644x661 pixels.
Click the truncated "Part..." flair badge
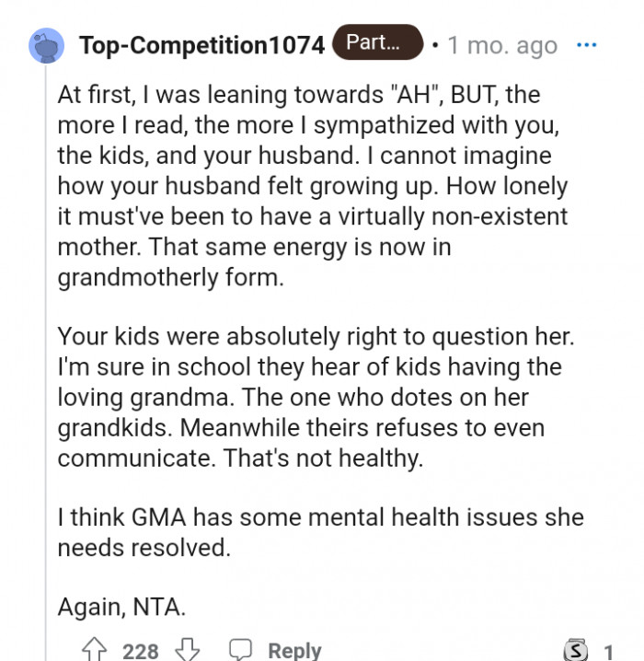[x=377, y=43]
